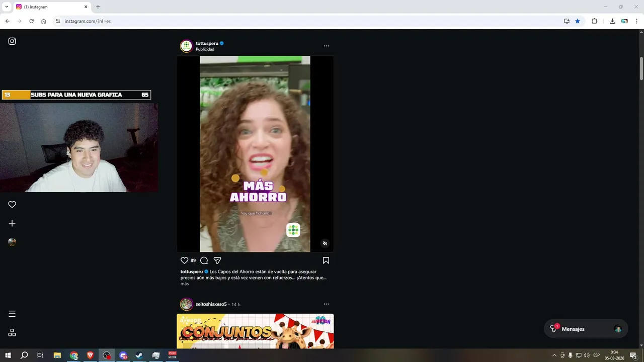The height and width of the screenshot is (362, 644).
Task: Share the tottusperu post with the paper plane icon
Action: (x=217, y=260)
